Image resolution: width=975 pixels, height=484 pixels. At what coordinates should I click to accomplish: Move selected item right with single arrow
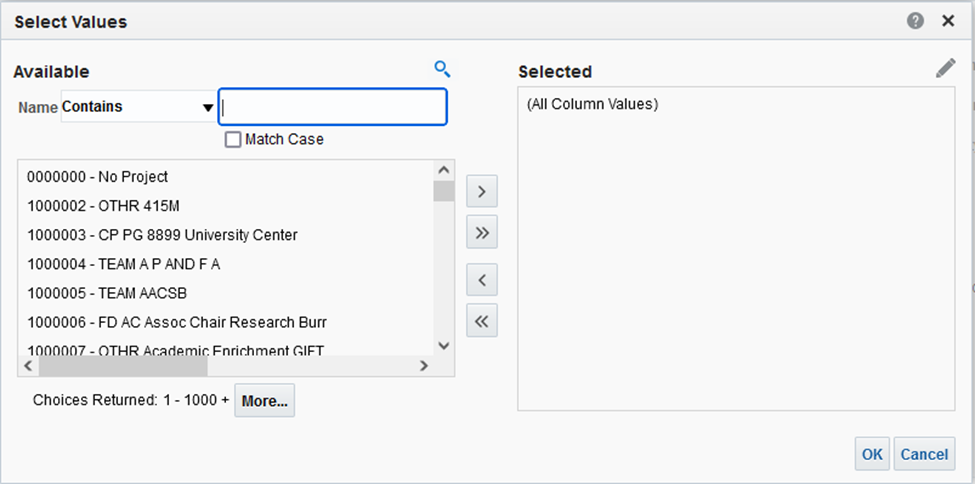[482, 190]
